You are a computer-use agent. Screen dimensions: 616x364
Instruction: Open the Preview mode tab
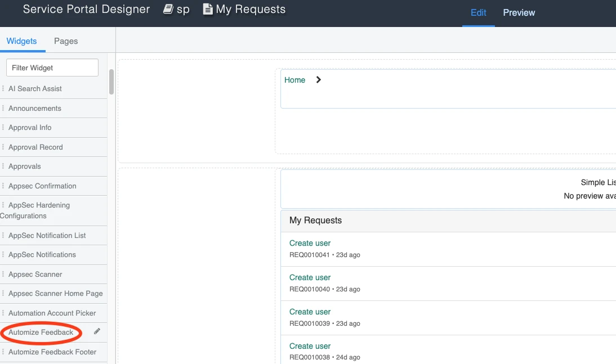(519, 13)
